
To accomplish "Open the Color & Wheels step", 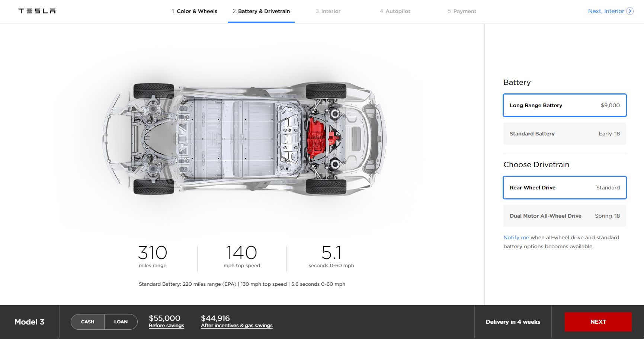I will [194, 11].
